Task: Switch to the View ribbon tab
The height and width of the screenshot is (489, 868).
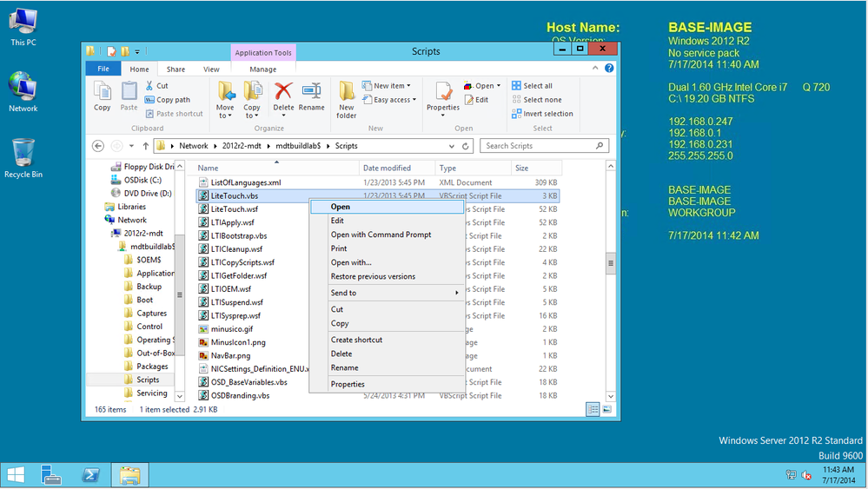Action: (x=211, y=69)
